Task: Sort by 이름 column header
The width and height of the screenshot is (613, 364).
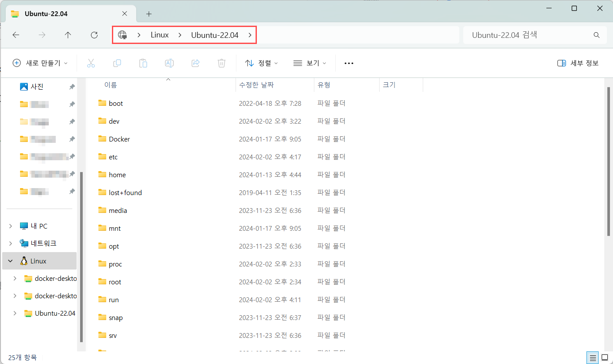Action: (x=111, y=85)
